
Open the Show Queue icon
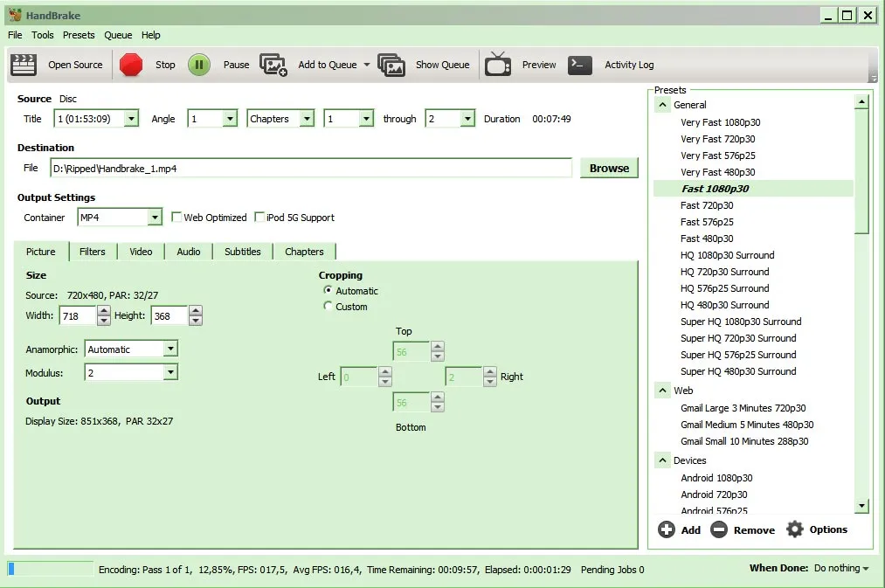[x=391, y=65]
